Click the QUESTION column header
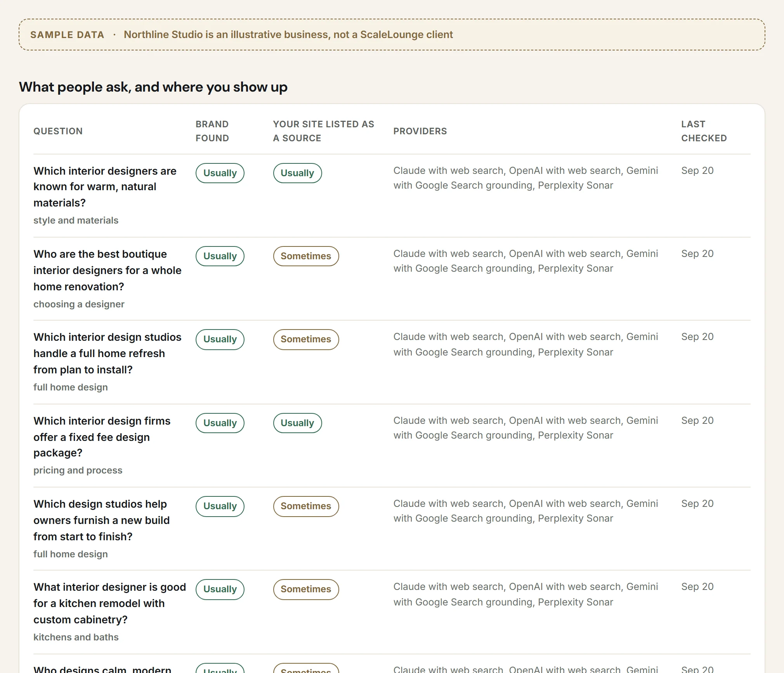 click(x=58, y=131)
